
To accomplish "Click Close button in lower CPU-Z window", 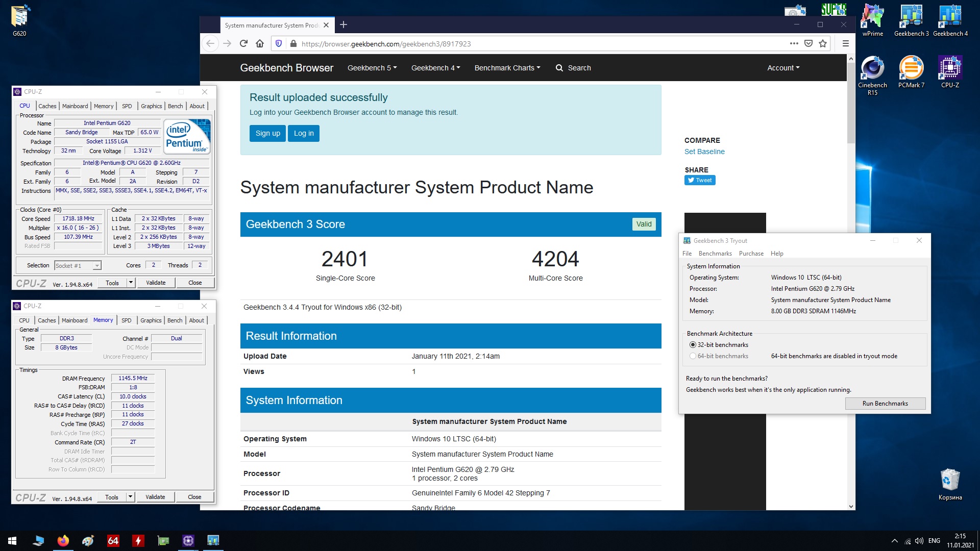I will [x=194, y=497].
